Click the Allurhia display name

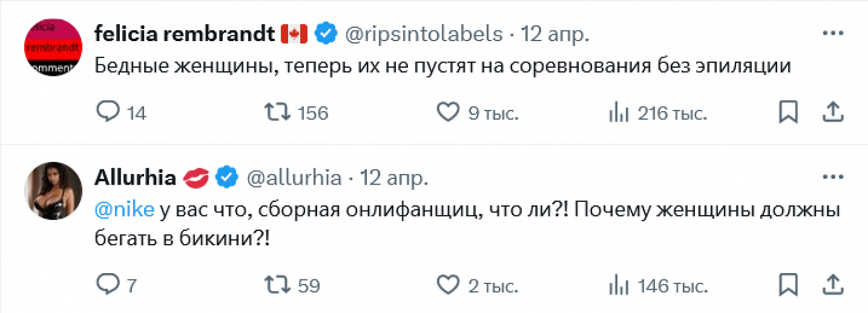[x=134, y=178]
